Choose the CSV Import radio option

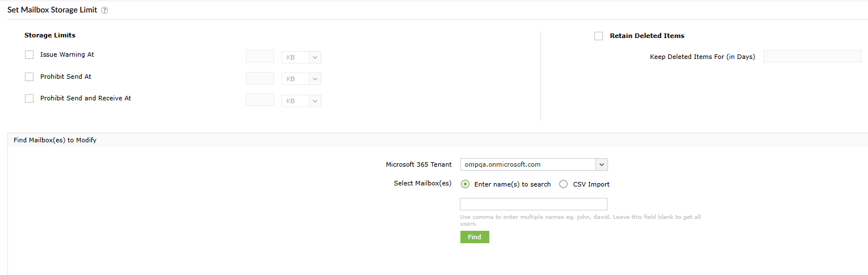(x=564, y=184)
